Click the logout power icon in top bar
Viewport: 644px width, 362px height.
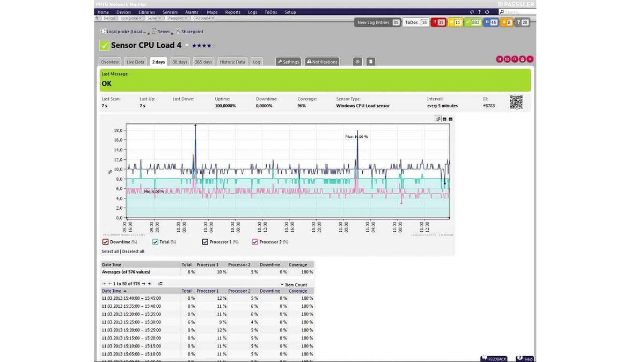click(487, 12)
